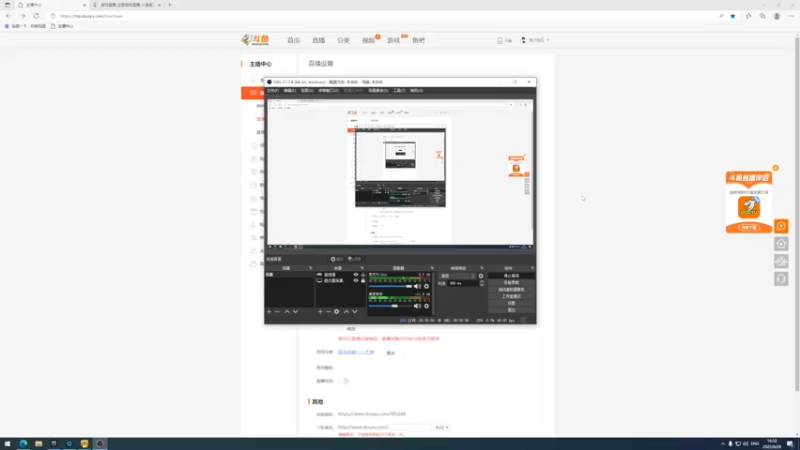This screenshot has width=800, height=450.
Task: Click the 设置 button in OBS controls
Action: 511,303
